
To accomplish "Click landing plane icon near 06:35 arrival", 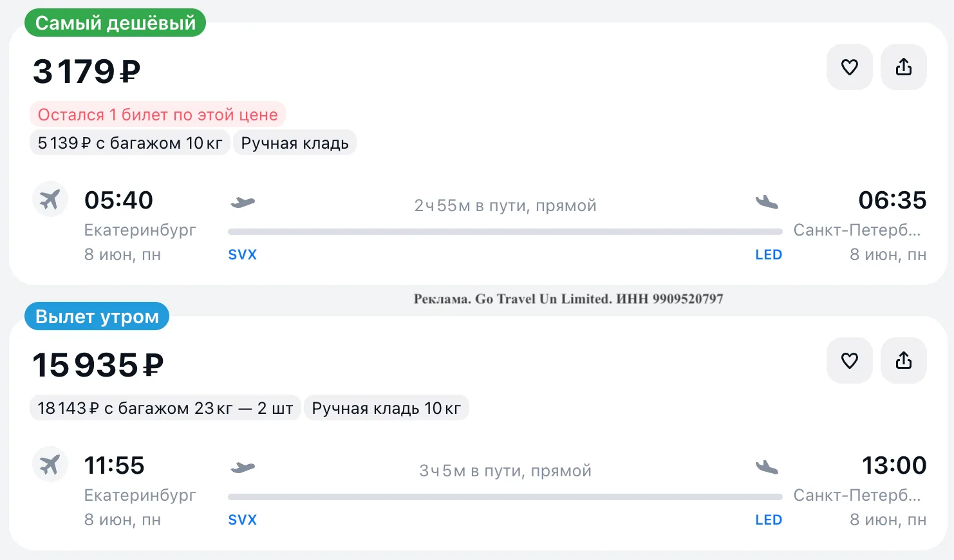I will (767, 202).
